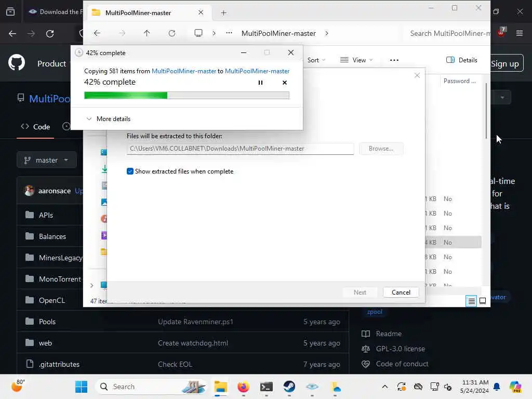Click the extraction folder path field

point(240,149)
